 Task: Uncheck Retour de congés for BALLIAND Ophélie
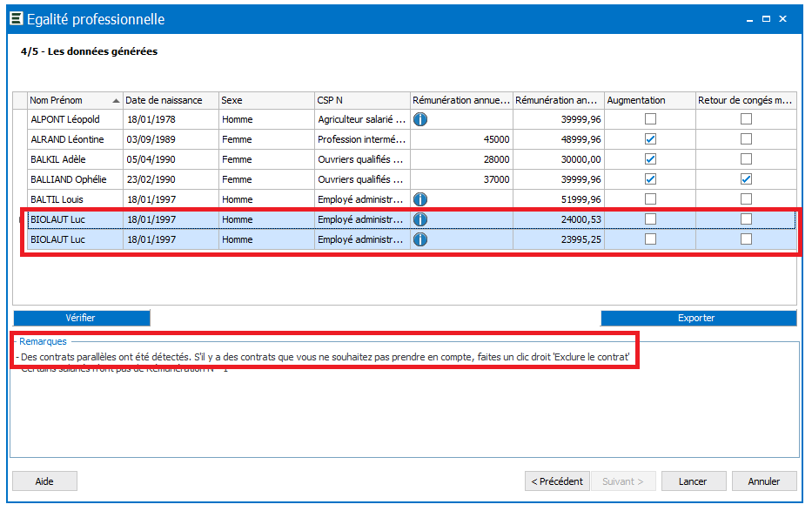click(746, 179)
